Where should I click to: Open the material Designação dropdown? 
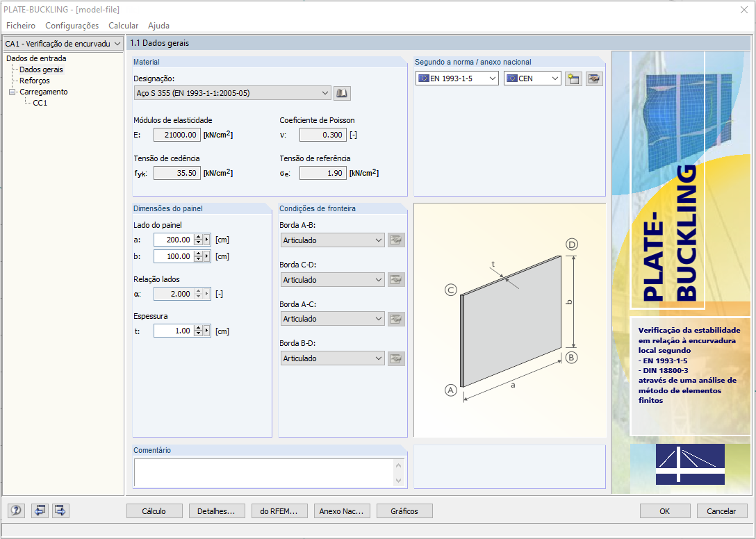click(x=233, y=93)
